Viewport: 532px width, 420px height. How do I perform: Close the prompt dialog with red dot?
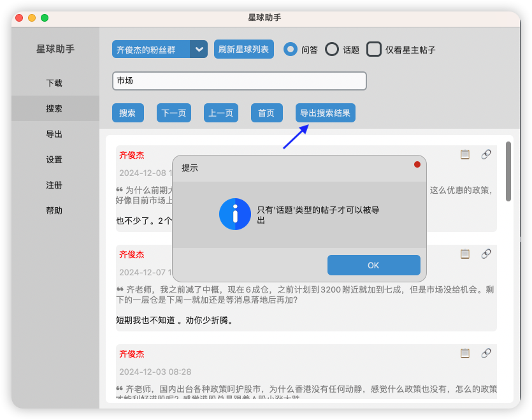(x=417, y=164)
